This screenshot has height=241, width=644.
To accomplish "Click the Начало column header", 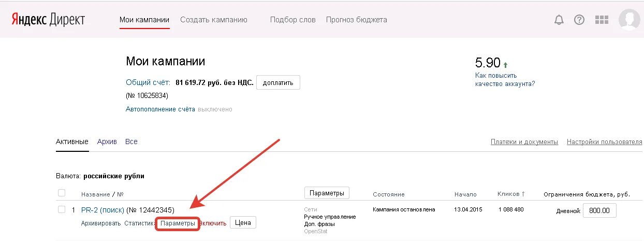I will [465, 194].
